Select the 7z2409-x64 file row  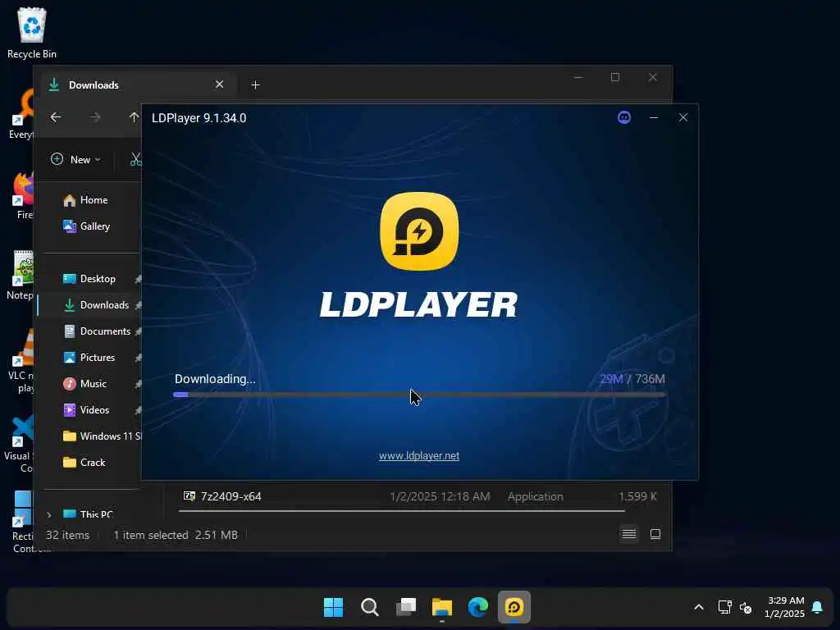(419, 496)
